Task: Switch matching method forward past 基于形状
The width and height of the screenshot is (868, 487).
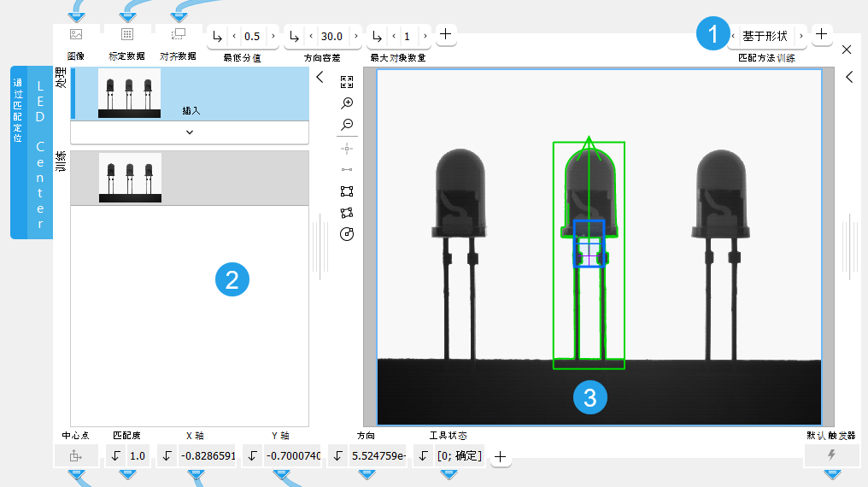Action: [800, 36]
